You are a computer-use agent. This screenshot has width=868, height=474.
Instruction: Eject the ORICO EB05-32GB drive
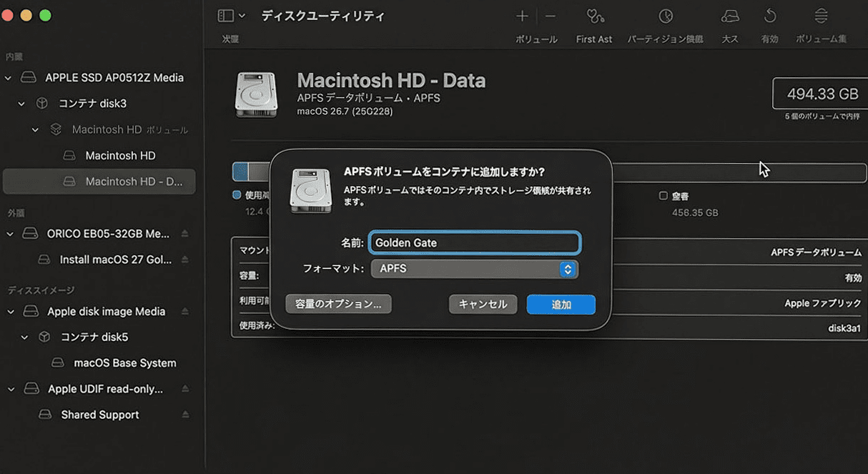pyautogui.click(x=185, y=233)
